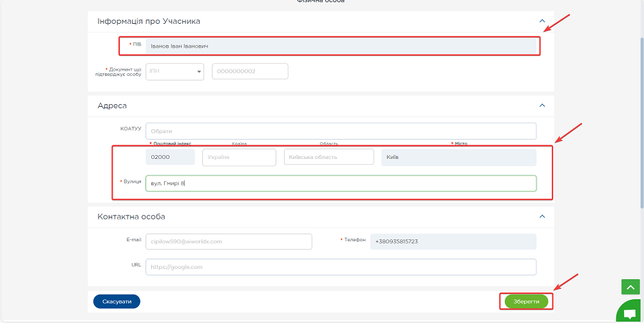
Task: Select the Країна field
Action: pos(239,158)
